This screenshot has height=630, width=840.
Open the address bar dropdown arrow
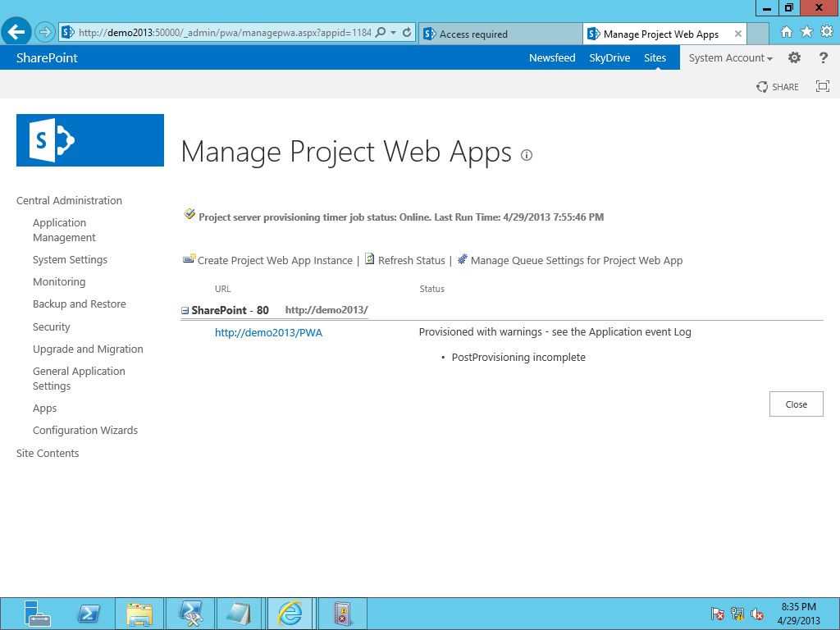pos(393,32)
